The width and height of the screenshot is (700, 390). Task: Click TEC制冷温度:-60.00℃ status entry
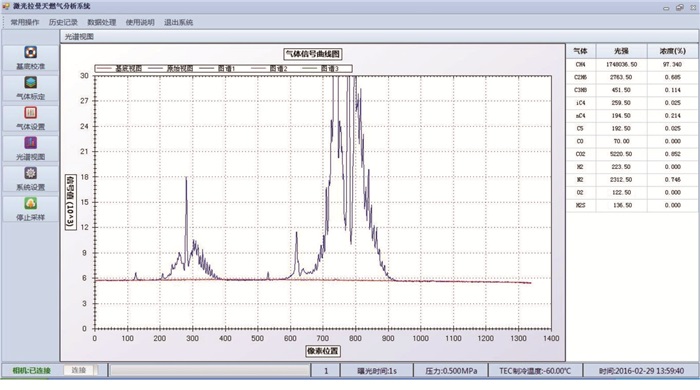point(535,371)
